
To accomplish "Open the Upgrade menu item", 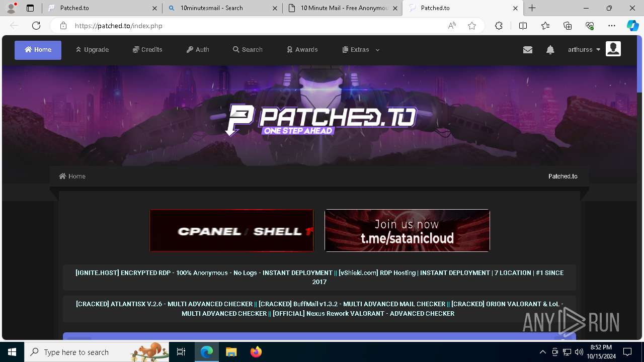I will click(x=92, y=50).
